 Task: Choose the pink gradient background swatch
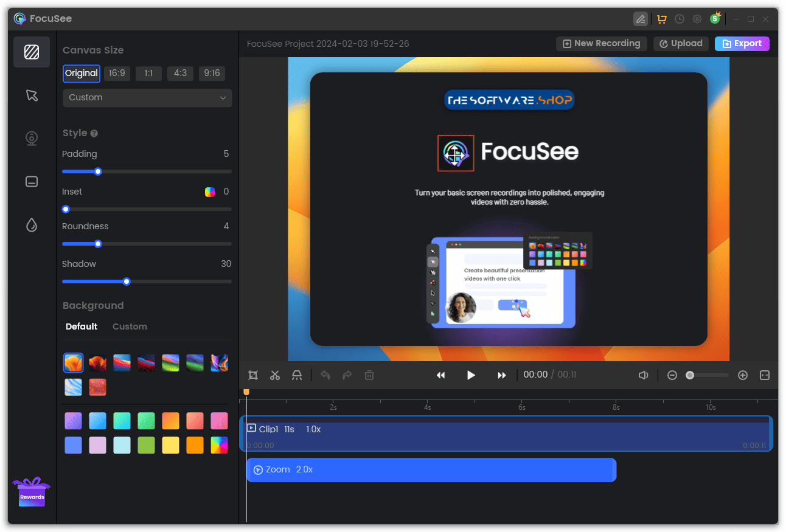(x=219, y=421)
